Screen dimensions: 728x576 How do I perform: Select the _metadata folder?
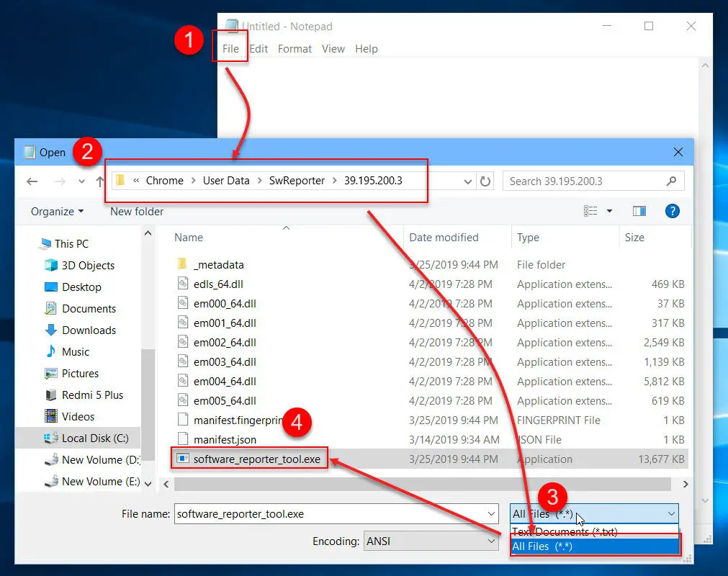point(218,264)
